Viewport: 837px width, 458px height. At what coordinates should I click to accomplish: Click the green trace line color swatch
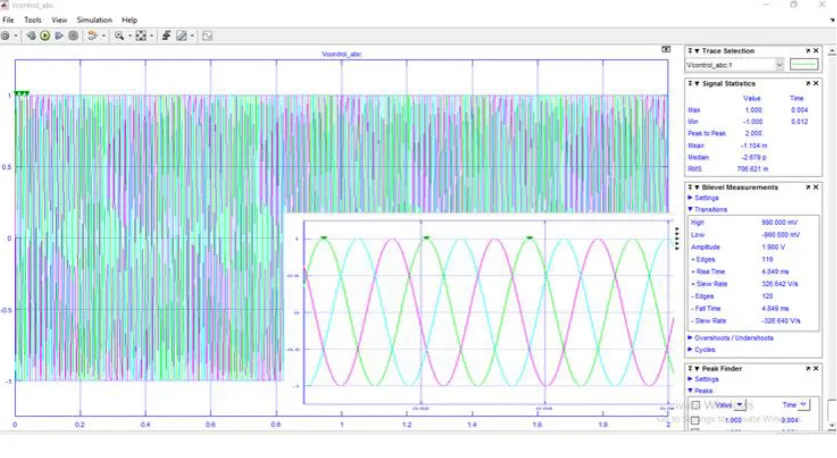pyautogui.click(x=804, y=65)
